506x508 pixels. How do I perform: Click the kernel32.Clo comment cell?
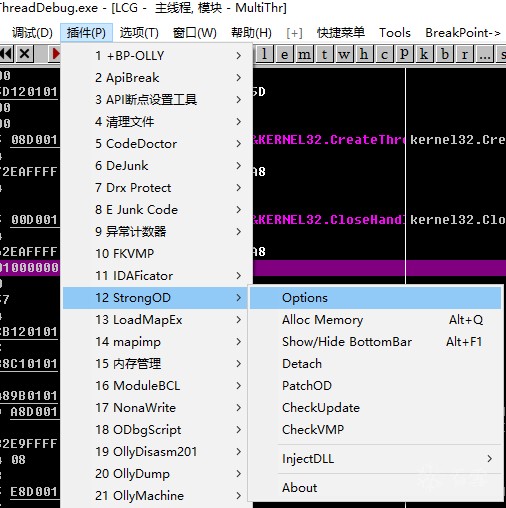tap(457, 220)
